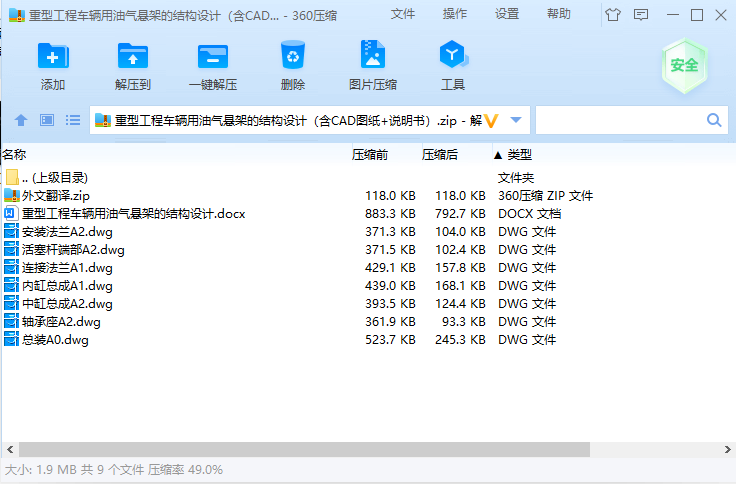Viewport: 736px width, 484px height.
Task: Select file name '安装法兰A2.dwg'
Action: coord(67,231)
